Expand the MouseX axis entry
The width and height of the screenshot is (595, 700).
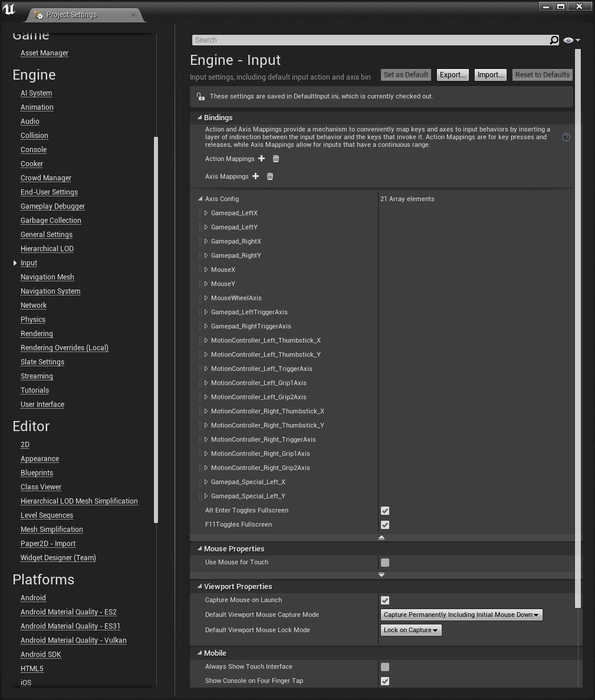tap(206, 270)
